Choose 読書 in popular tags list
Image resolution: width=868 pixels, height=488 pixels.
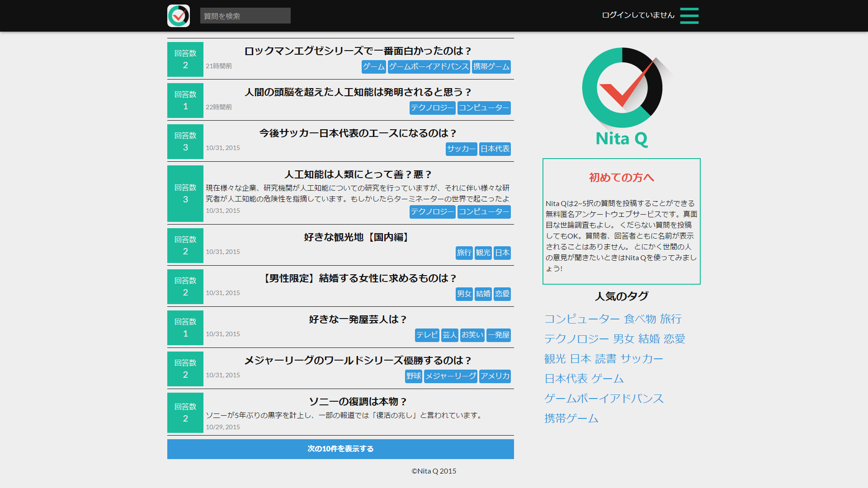[605, 359]
